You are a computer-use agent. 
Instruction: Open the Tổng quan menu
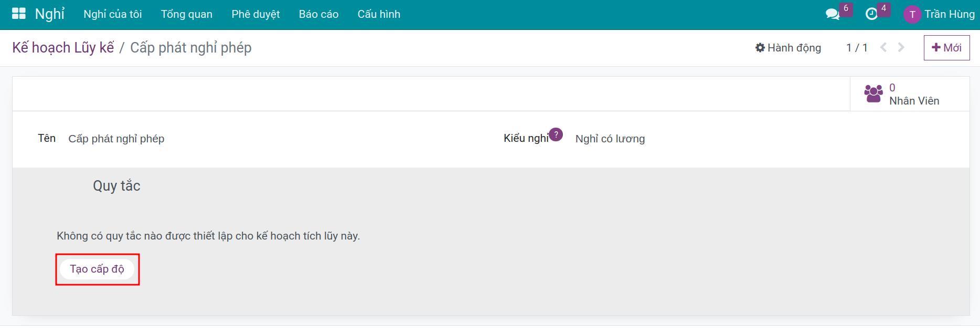click(187, 14)
